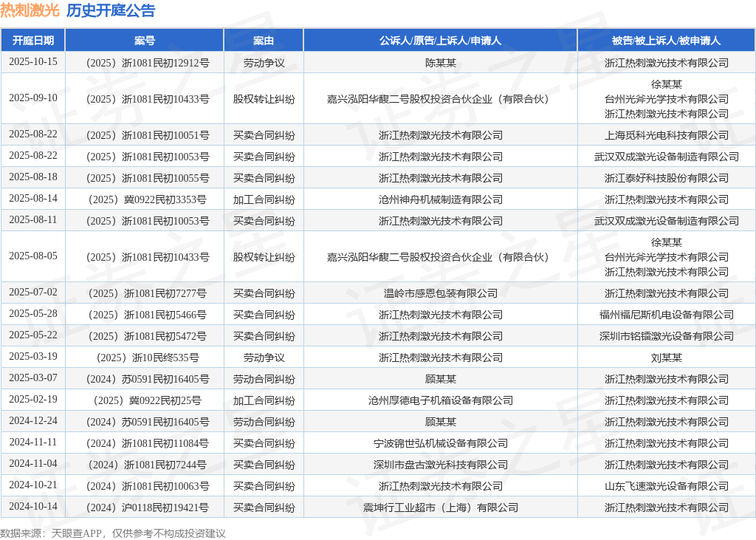756x540 pixels.
Task: Click defendant 浙江泰好科技股份有限公司
Action: pyautogui.click(x=667, y=178)
